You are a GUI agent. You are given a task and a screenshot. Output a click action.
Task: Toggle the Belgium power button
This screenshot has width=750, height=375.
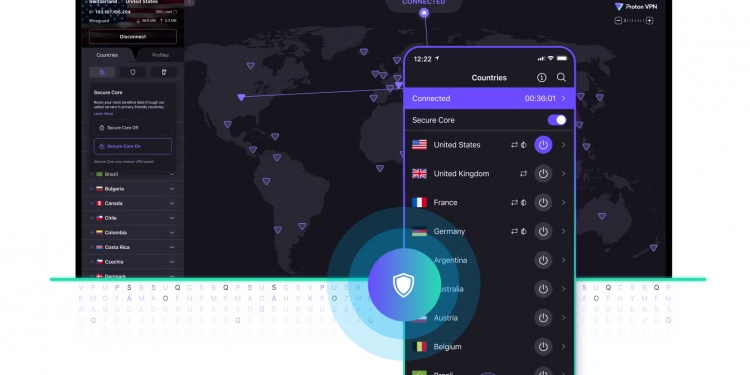543,346
